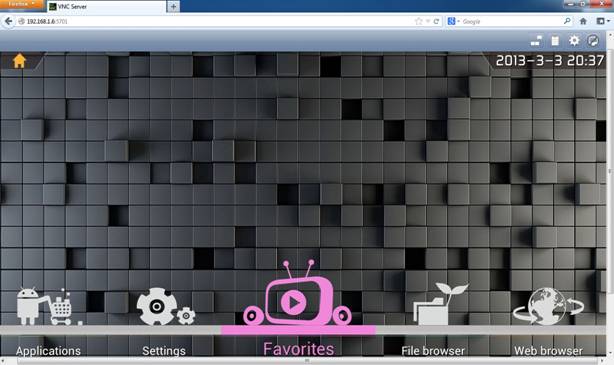Click the Google search field
The height and width of the screenshot is (365, 614).
(x=509, y=21)
